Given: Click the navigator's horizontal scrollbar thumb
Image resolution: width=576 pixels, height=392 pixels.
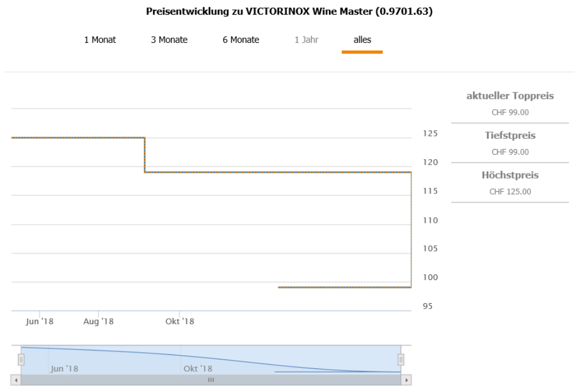Looking at the screenshot, I should [211, 380].
